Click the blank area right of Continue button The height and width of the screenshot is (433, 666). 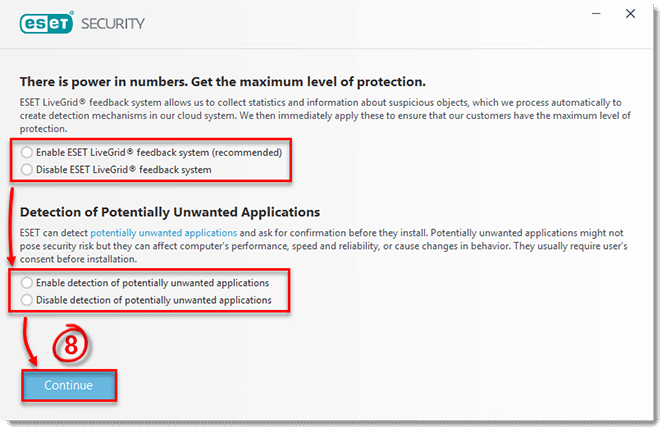point(382,385)
